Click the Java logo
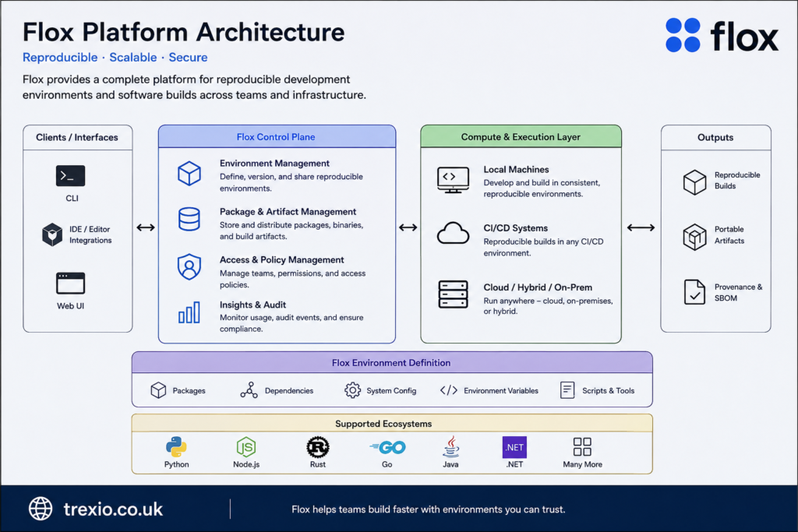The width and height of the screenshot is (798, 532). [451, 446]
